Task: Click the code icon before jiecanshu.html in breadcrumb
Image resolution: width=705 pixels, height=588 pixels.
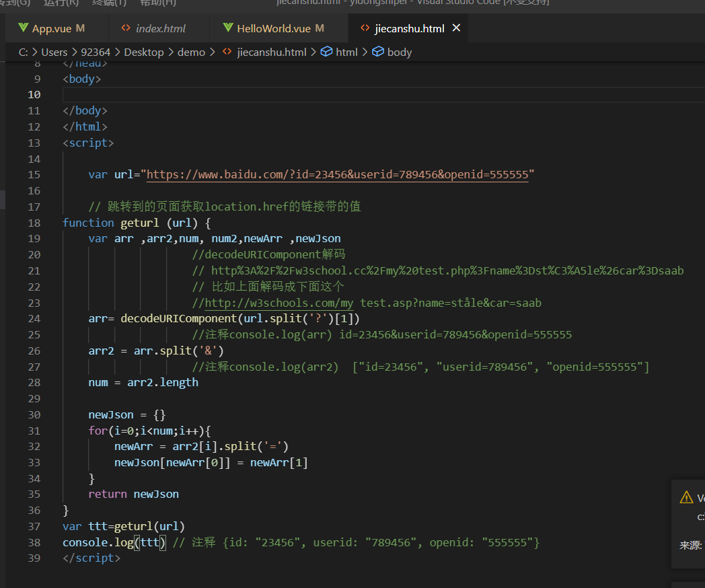Action: coord(226,51)
